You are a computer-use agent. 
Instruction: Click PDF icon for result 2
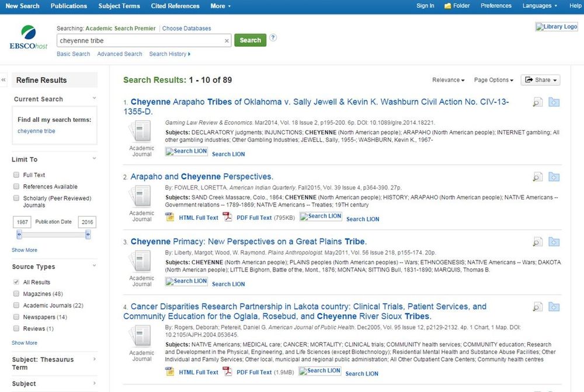click(227, 217)
